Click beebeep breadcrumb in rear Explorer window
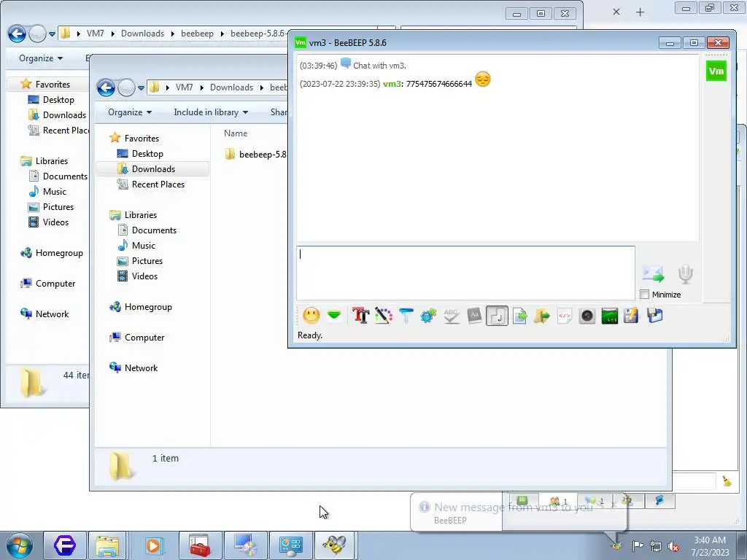The height and width of the screenshot is (560, 747). pyautogui.click(x=197, y=34)
